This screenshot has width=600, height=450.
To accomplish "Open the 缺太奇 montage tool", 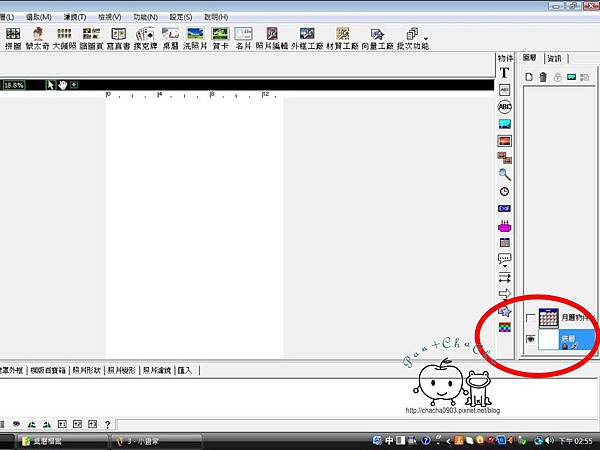I will (x=38, y=38).
